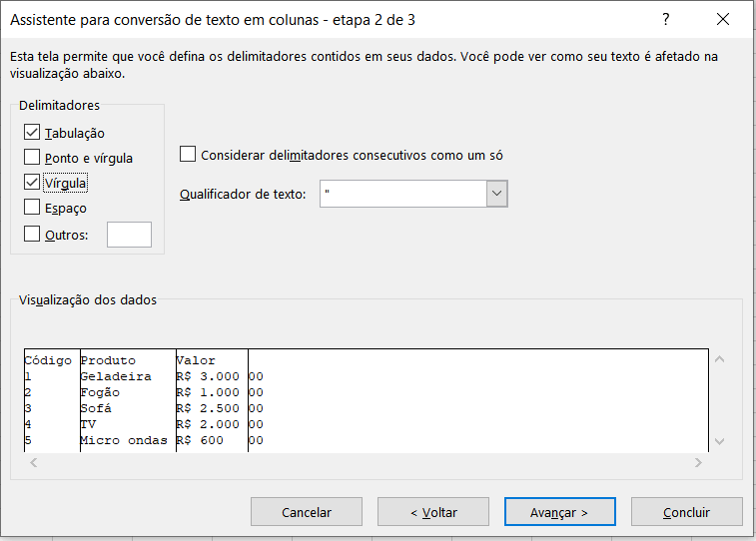Enable the Ponto e vírgula delimiter
Screen dimensions: 756x541
[x=32, y=158]
